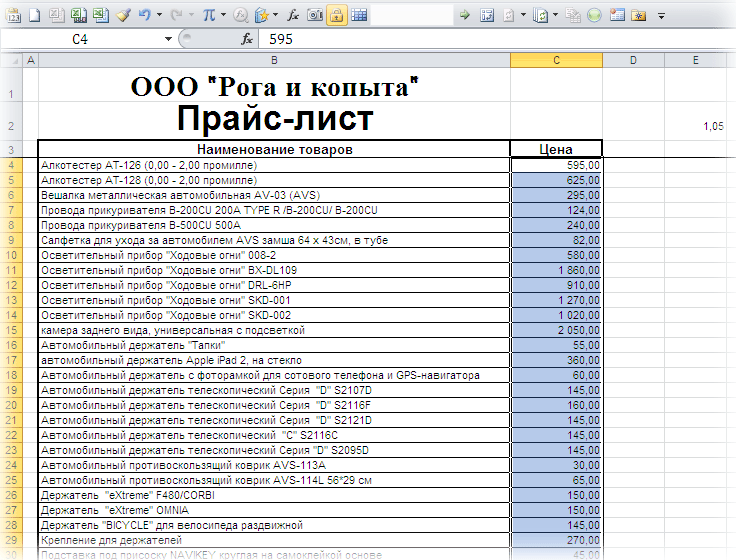This screenshot has width=736, height=560.
Task: Expand the book-star icon dropdown arrow
Action: pos(276,15)
